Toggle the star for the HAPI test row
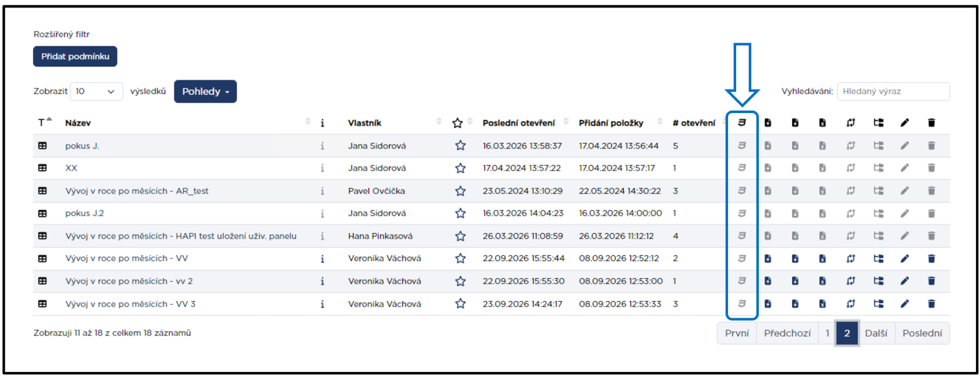 pyautogui.click(x=460, y=236)
